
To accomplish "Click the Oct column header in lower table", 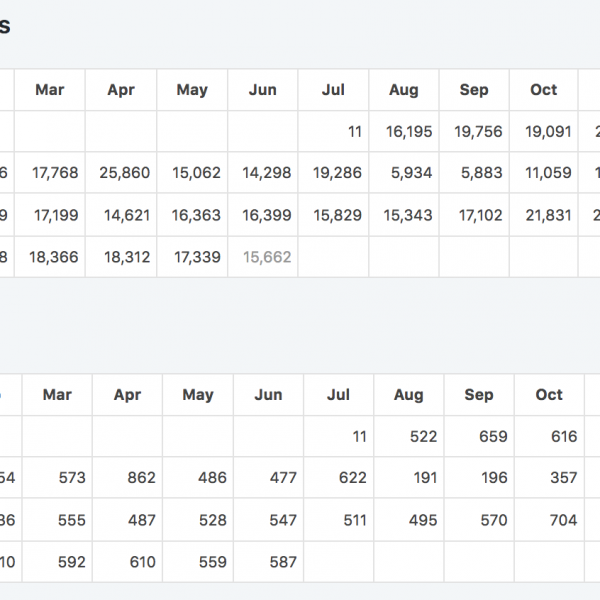I will tap(549, 395).
